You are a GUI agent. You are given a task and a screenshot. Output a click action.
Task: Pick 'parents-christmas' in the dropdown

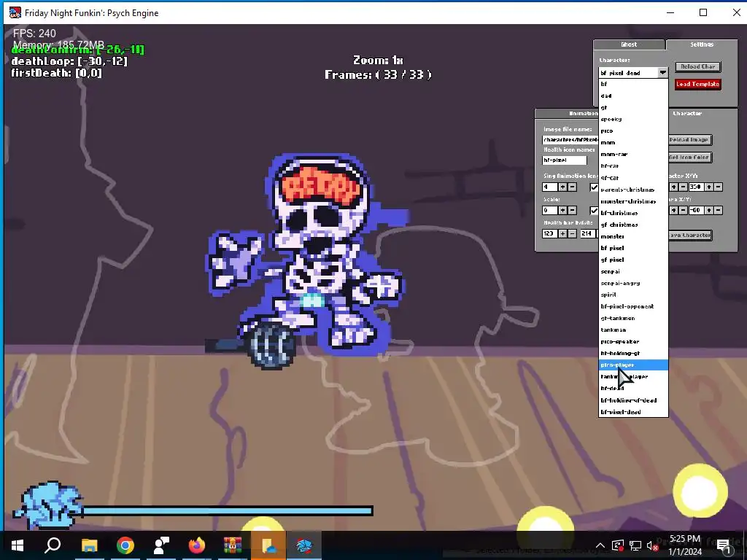pyautogui.click(x=633, y=189)
